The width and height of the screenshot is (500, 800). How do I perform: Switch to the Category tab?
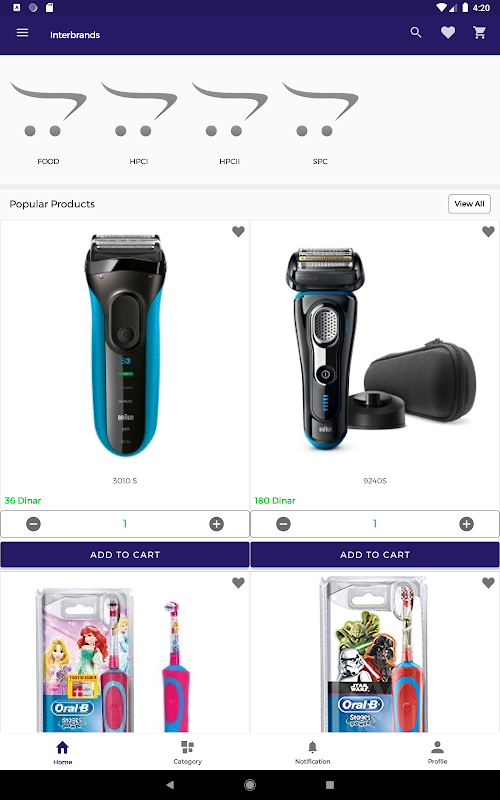coord(187,753)
